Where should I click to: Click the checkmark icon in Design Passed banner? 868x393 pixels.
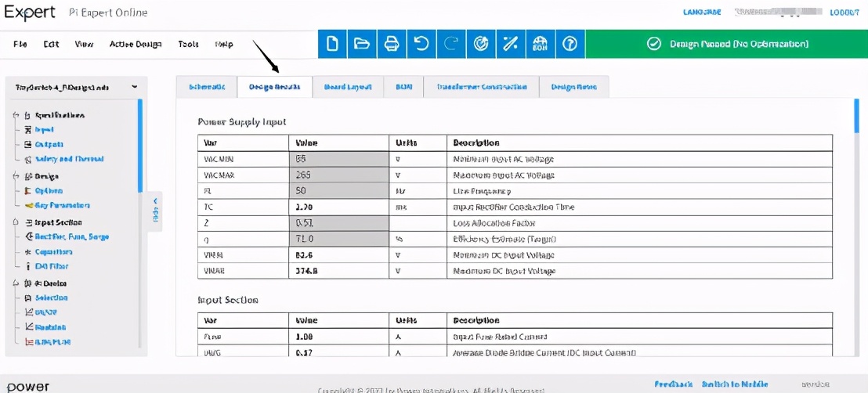pyautogui.click(x=654, y=44)
